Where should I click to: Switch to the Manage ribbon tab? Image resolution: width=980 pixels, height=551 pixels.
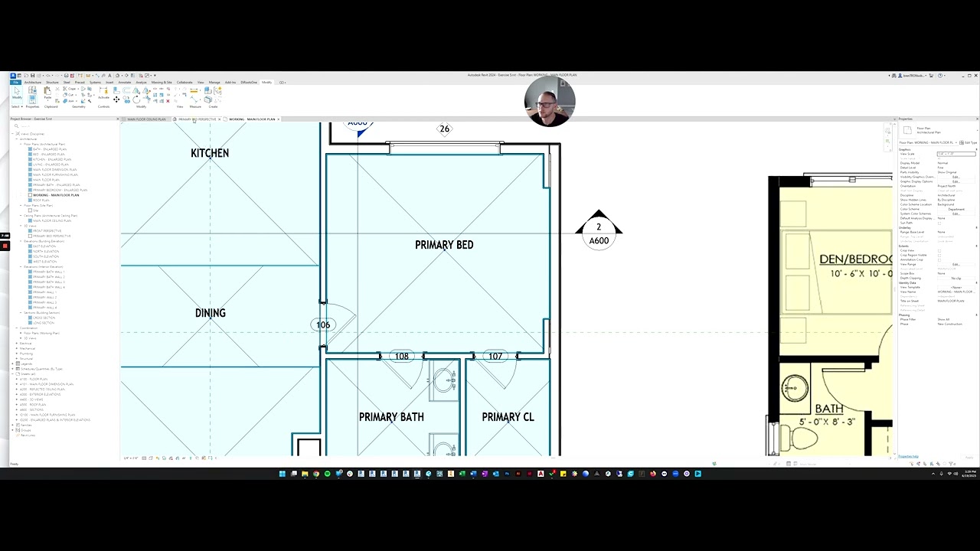click(x=214, y=82)
